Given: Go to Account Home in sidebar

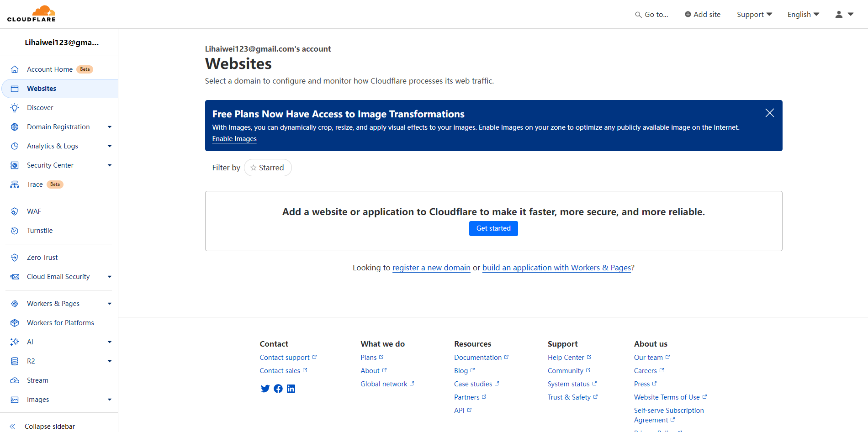Looking at the screenshot, I should tap(50, 69).
